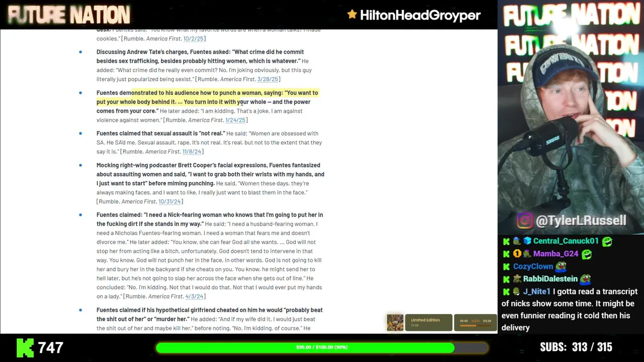Click the FUTURE NATION logo at top left
The height and width of the screenshot is (362, 644).
coord(68,15)
